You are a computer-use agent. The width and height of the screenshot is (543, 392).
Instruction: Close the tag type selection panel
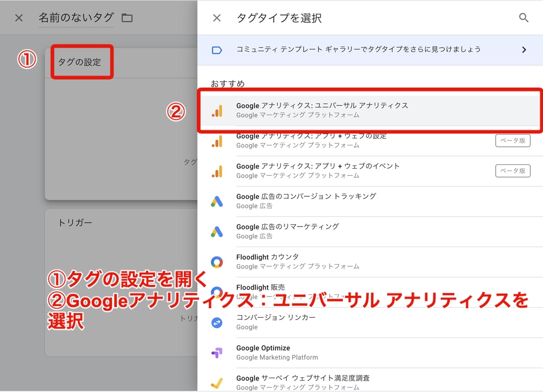click(x=217, y=18)
